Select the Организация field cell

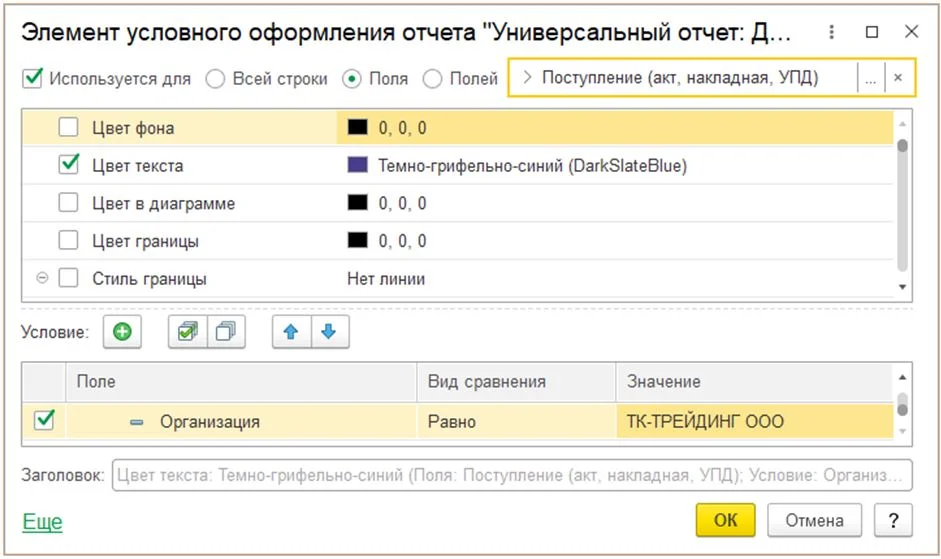(241, 422)
